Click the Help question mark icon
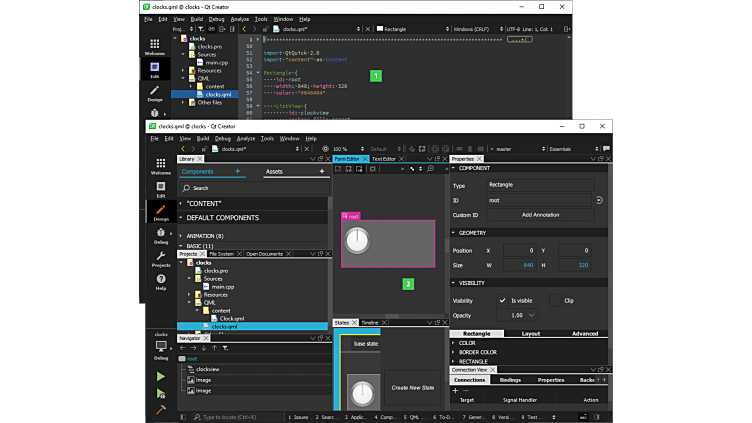This screenshot has height=423, width=752. (x=161, y=282)
